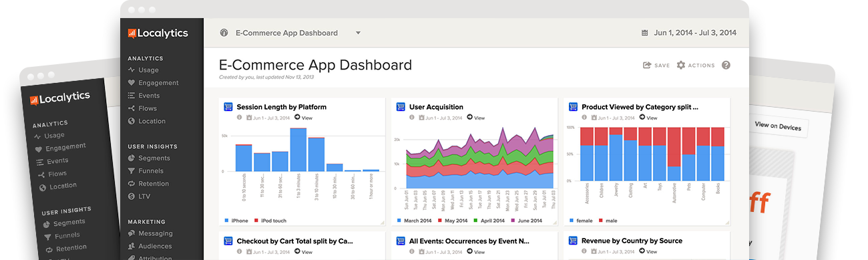Click View on Devices in the right background window

point(778,126)
